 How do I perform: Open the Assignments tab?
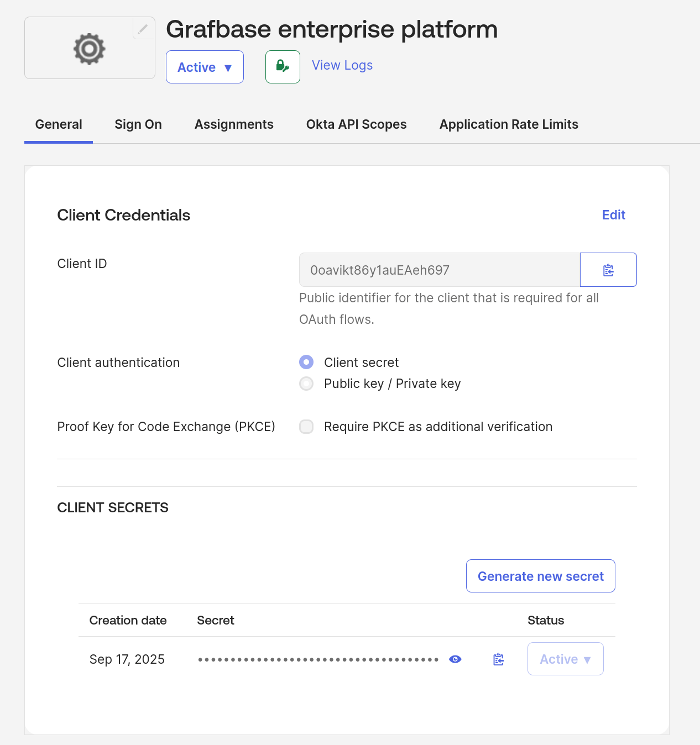coord(234,124)
